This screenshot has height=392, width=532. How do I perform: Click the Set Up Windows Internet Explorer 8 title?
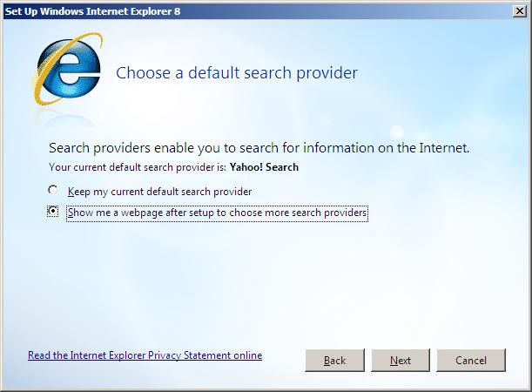click(x=92, y=11)
